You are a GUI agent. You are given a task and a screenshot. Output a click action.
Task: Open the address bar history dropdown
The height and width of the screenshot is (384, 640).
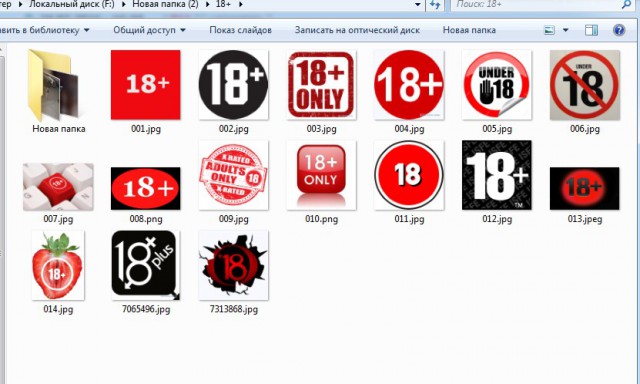(417, 5)
